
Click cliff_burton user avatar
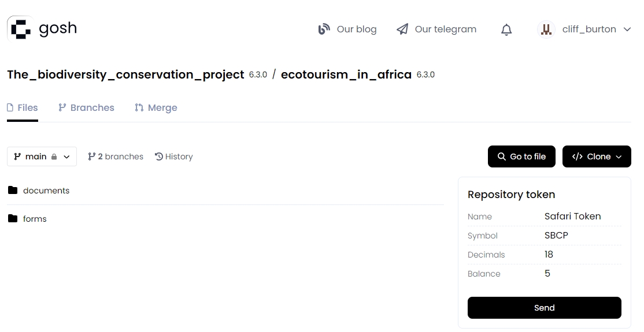[x=546, y=29]
